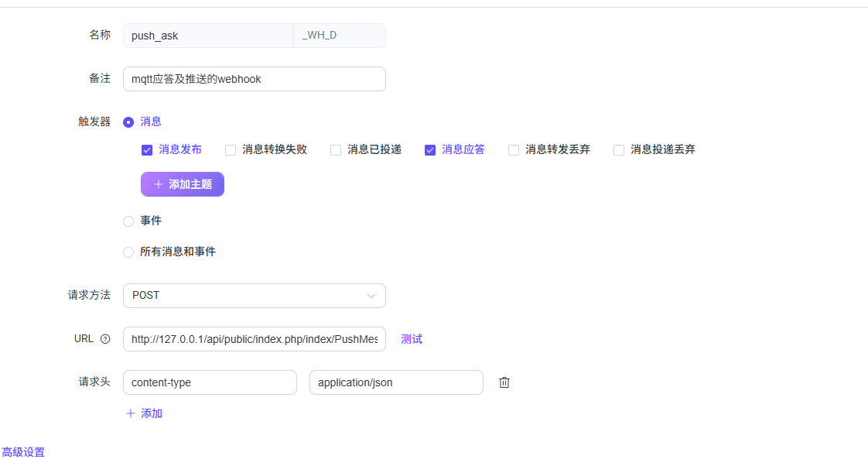Expand 高级设置 section

tap(23, 452)
